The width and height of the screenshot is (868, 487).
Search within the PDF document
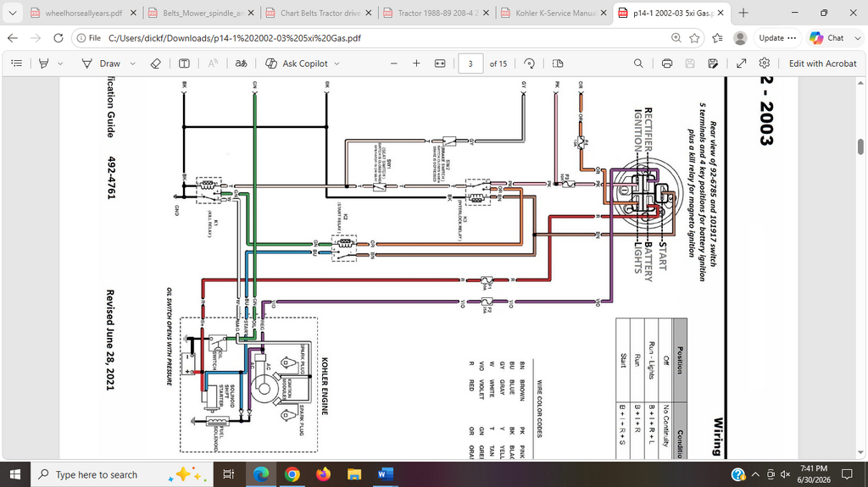click(638, 64)
